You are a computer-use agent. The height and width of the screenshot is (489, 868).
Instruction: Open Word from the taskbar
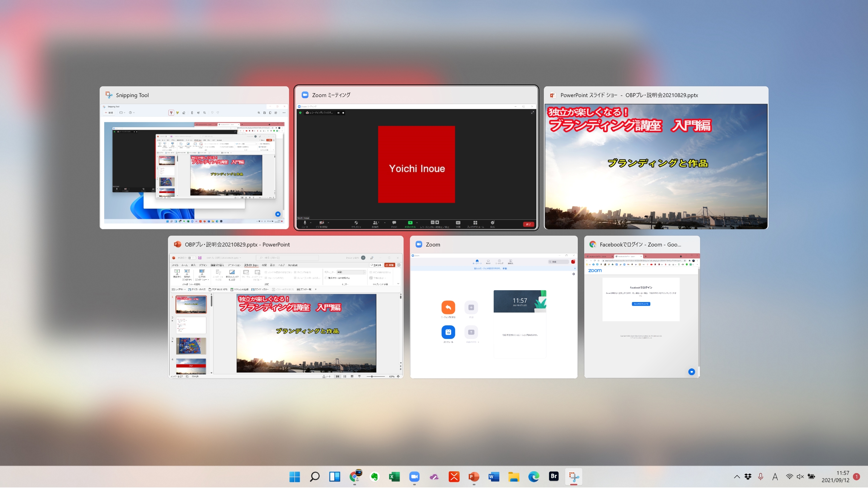(494, 477)
